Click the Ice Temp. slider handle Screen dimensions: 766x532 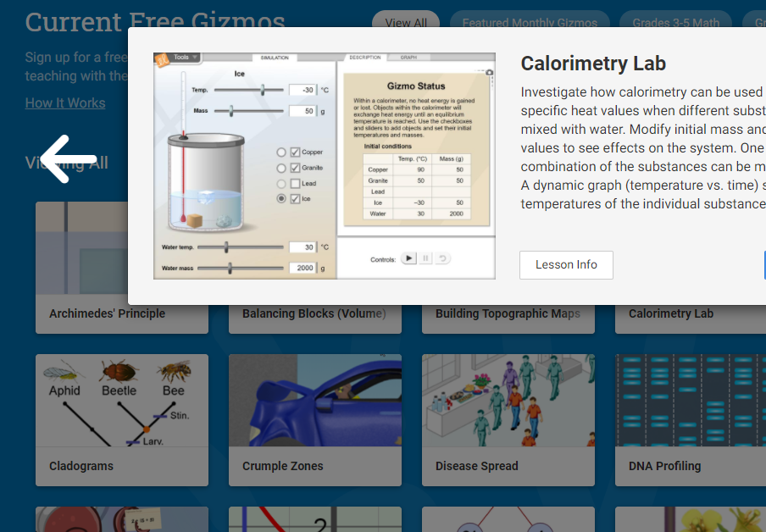(263, 90)
